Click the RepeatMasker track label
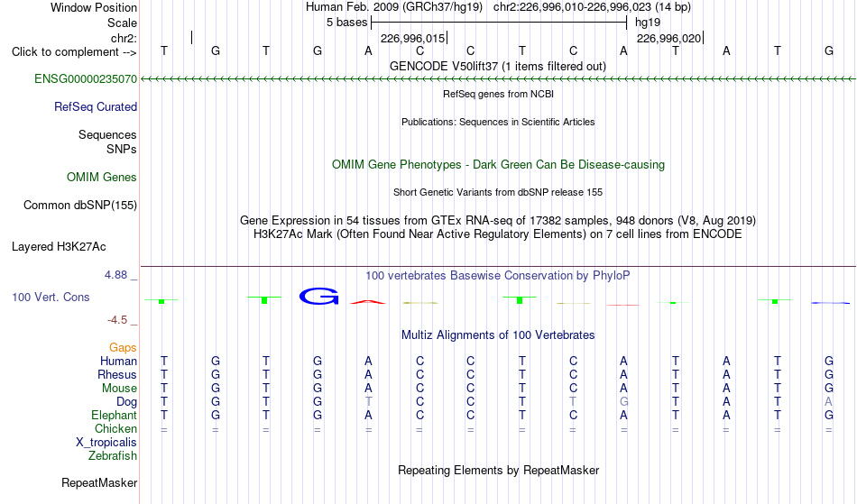 pyautogui.click(x=99, y=483)
